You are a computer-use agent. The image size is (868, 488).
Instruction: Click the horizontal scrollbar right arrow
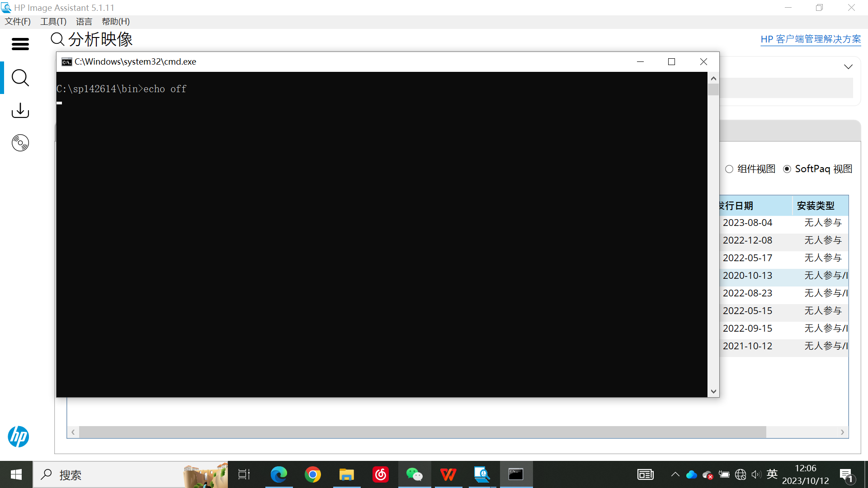point(842,432)
